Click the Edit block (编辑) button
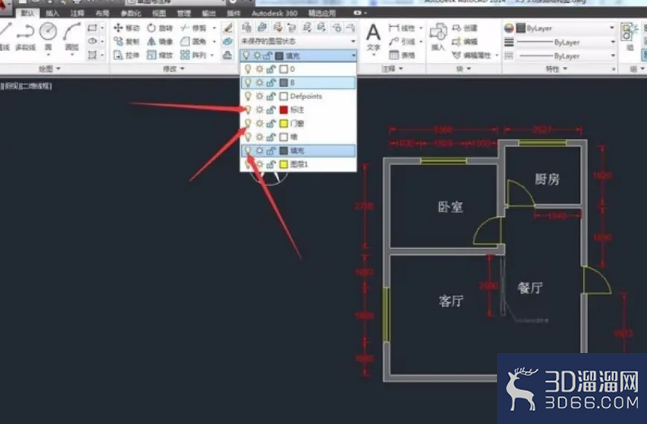The width and height of the screenshot is (647, 424). (465, 41)
